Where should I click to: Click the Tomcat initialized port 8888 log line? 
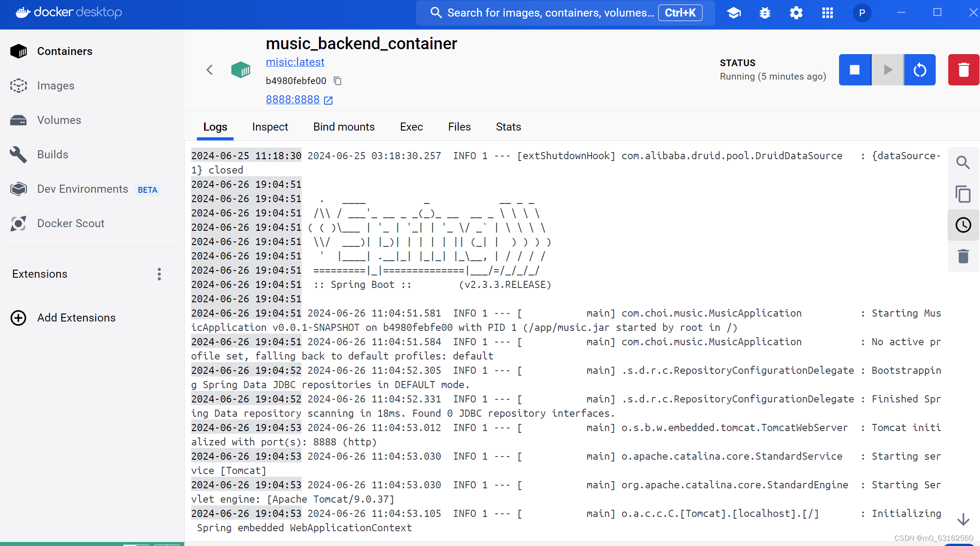click(x=566, y=435)
